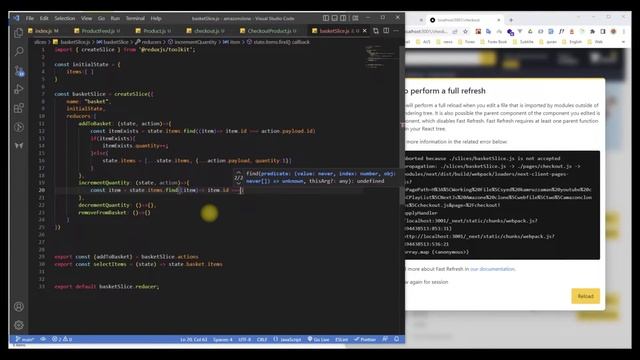Click UTF-8 encoding in status bar
The image size is (640, 360).
click(x=245, y=339)
